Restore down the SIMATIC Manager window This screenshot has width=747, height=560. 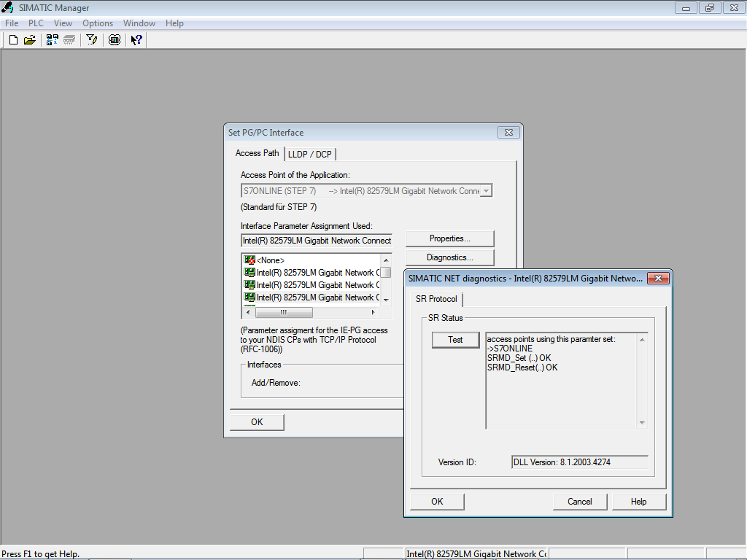pyautogui.click(x=710, y=7)
